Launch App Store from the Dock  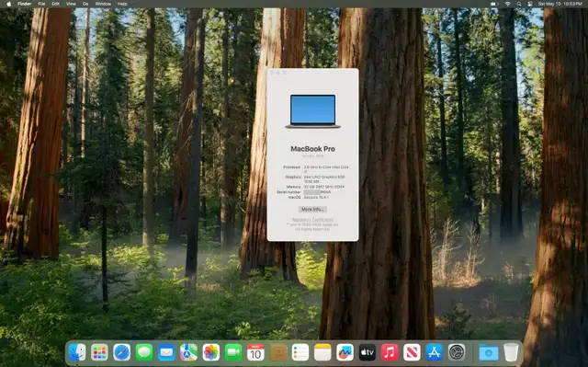point(435,352)
